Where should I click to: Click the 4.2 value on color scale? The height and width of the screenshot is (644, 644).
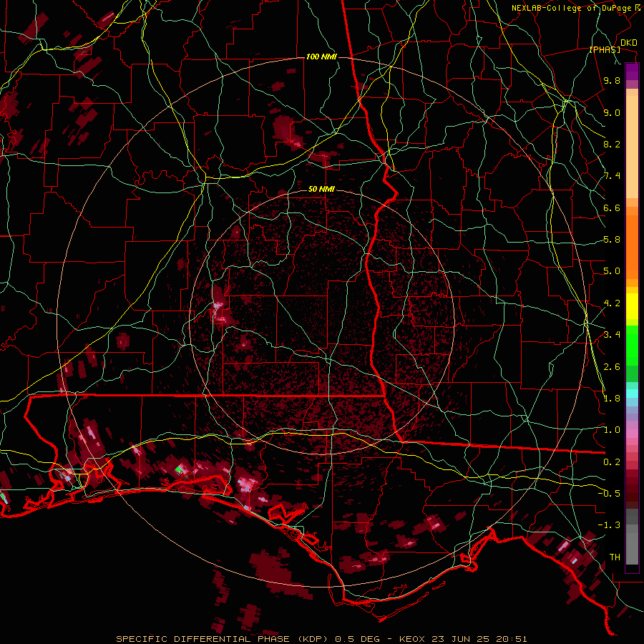[612, 303]
